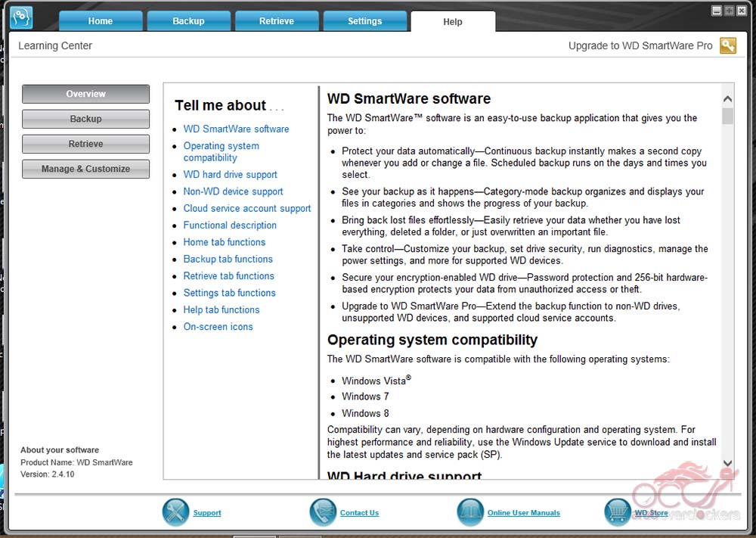Click the On-screen icons link

(x=218, y=327)
